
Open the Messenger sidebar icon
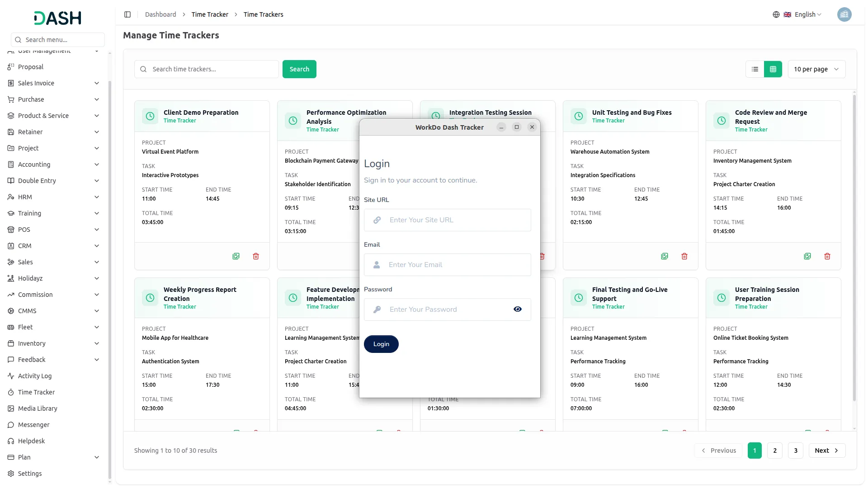coord(11,425)
